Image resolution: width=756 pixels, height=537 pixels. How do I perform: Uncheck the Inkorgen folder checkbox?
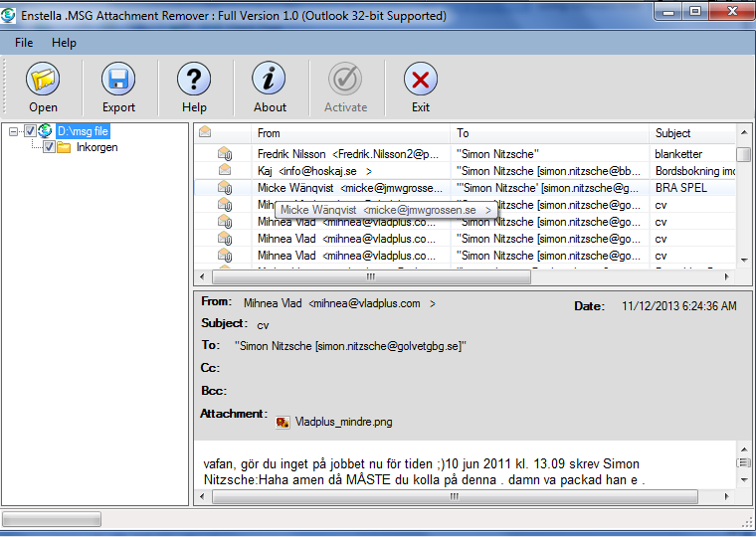(49, 147)
